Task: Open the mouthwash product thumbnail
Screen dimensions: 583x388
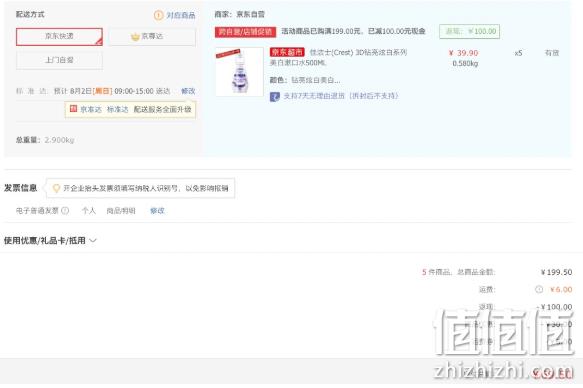Action: point(239,72)
